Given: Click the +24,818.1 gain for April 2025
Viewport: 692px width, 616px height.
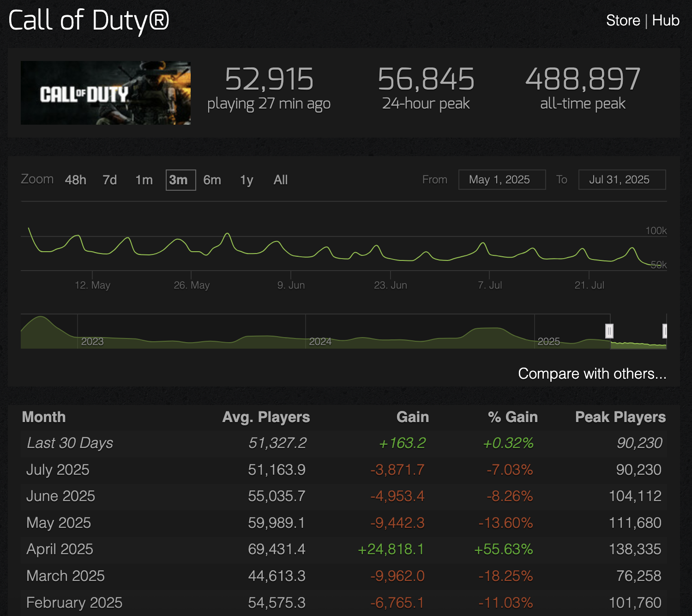Looking at the screenshot, I should [391, 549].
